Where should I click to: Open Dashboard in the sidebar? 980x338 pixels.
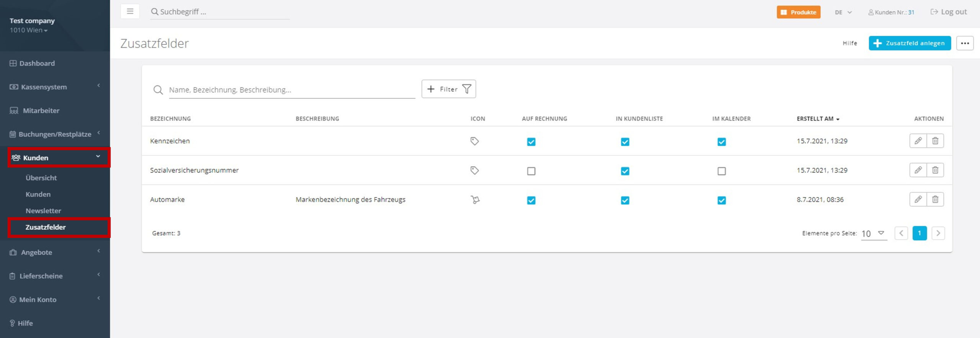[37, 63]
